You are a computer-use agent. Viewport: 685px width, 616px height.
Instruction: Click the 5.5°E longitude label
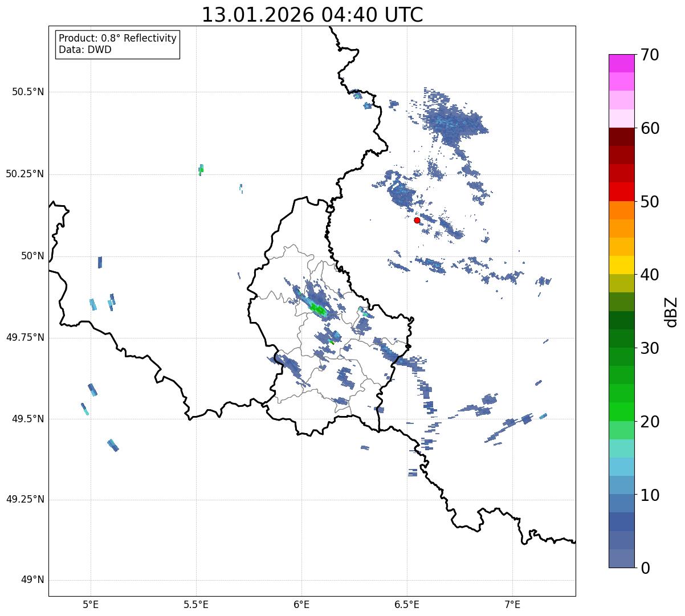click(x=196, y=605)
